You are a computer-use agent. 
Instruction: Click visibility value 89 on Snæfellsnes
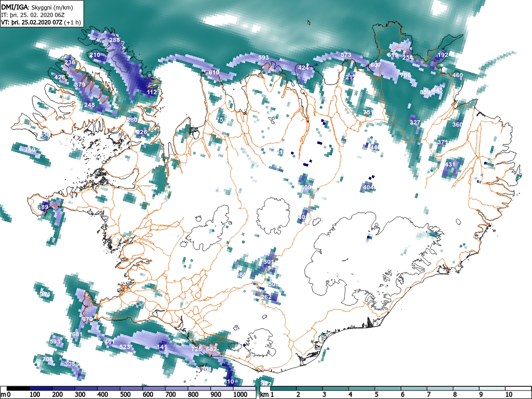pyautogui.click(x=45, y=207)
